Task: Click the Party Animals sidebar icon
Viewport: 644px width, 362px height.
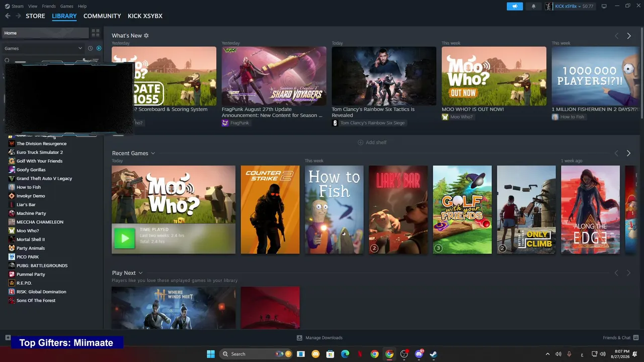Action: 12,248
